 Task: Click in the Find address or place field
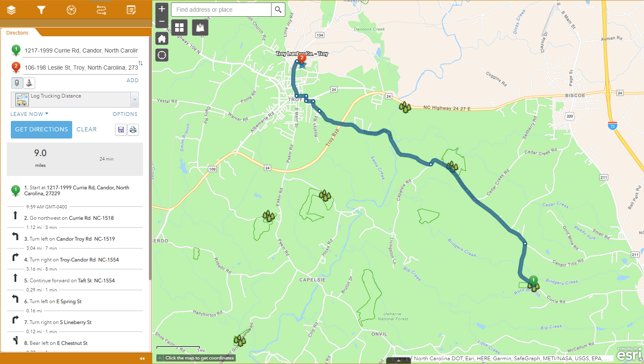221,10
